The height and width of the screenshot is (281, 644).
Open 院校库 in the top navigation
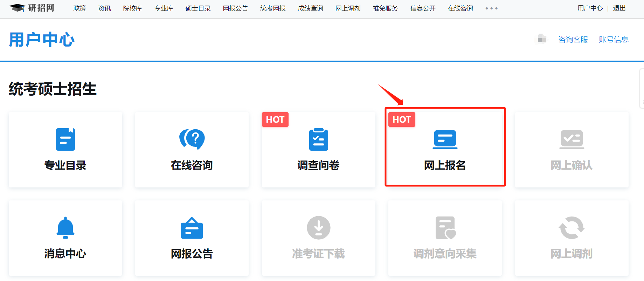click(132, 8)
